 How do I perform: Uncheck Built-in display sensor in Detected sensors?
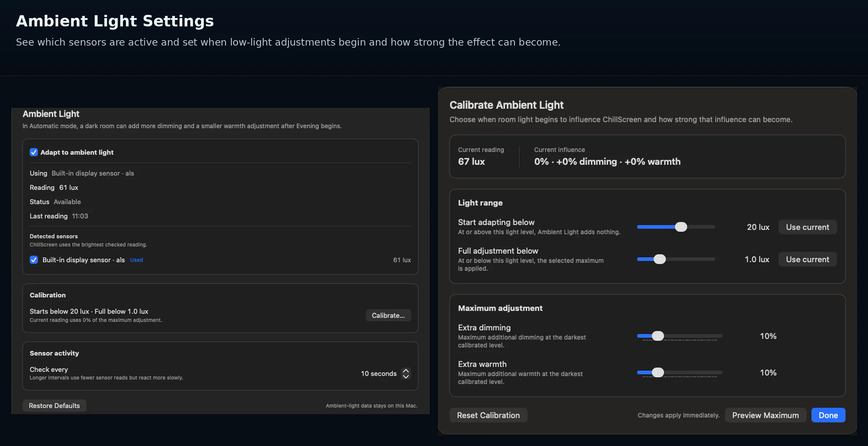pyautogui.click(x=34, y=260)
